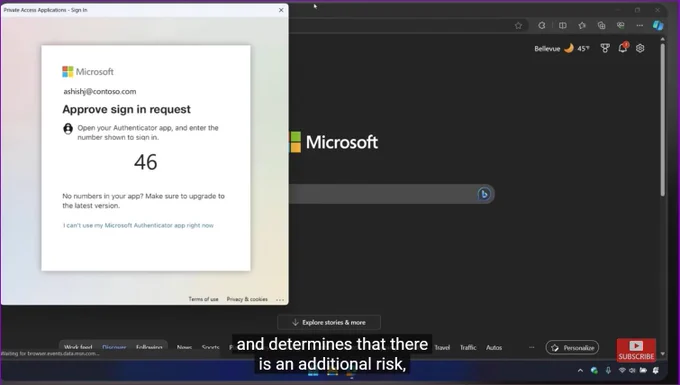Select the Autos feed tab
The height and width of the screenshot is (385, 680).
[x=494, y=347]
